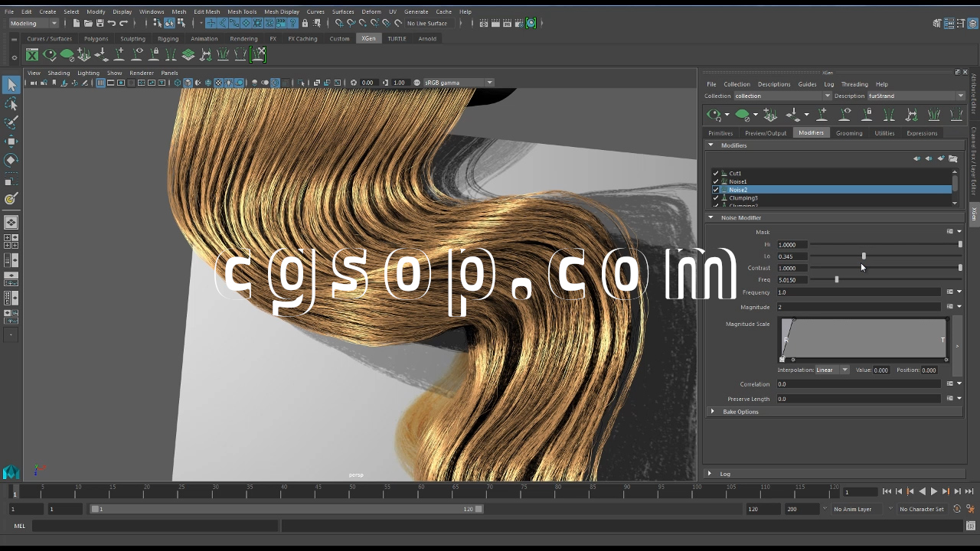Expand the Magnitude Scale ramp with the arrow button
The image size is (980, 551).
(x=957, y=346)
